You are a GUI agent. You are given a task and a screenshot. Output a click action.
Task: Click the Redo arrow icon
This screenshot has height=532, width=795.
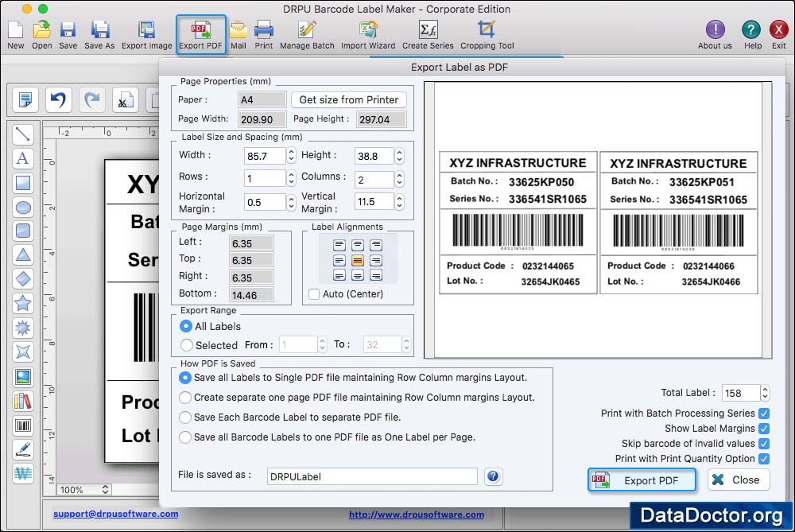click(91, 99)
